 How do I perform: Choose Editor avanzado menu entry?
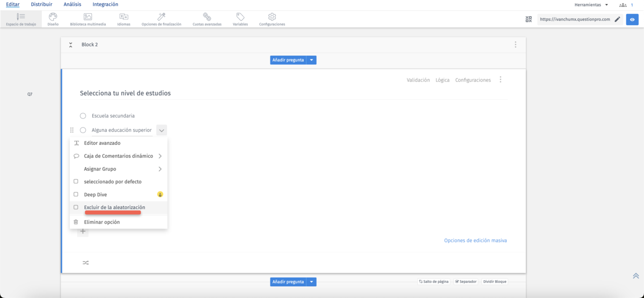pos(119,143)
